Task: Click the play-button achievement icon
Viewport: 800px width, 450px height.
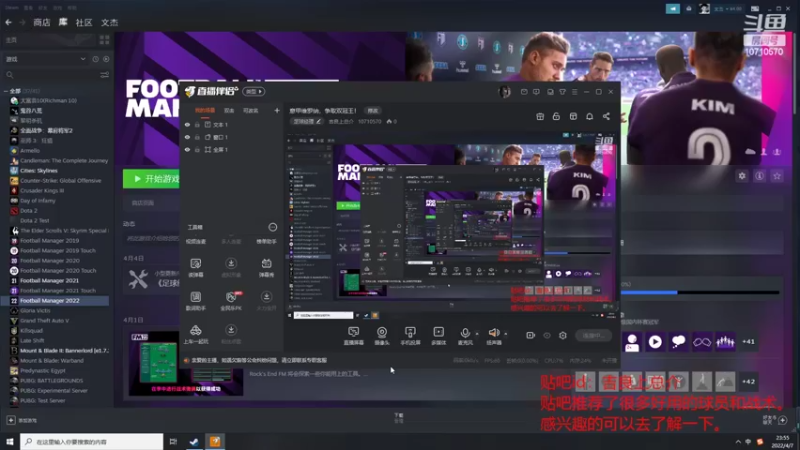Action: point(655,342)
